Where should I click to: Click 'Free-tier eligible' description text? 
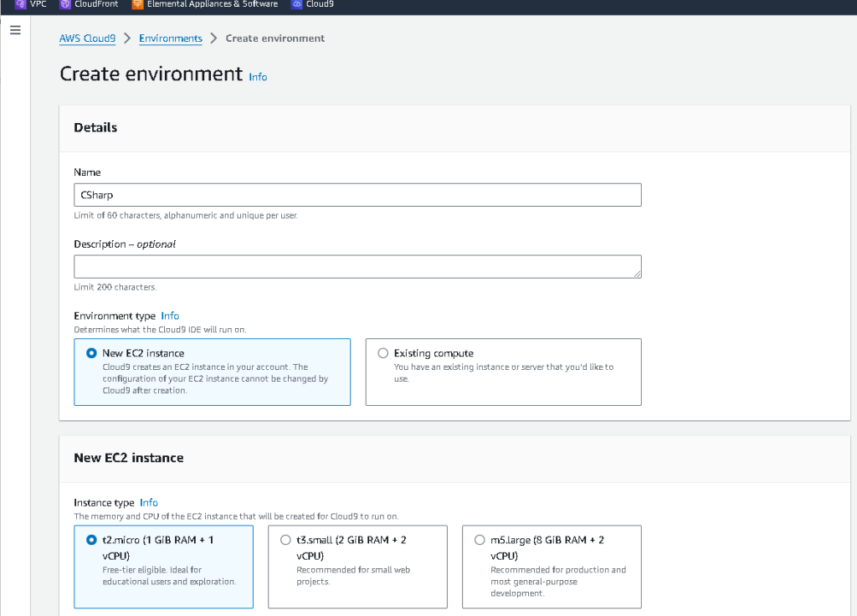coord(169,576)
